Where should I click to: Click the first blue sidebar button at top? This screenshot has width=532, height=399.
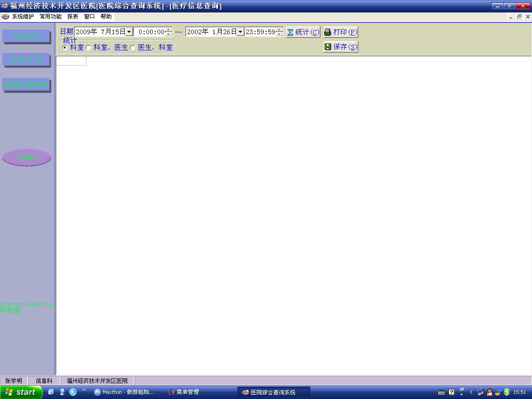click(26, 36)
